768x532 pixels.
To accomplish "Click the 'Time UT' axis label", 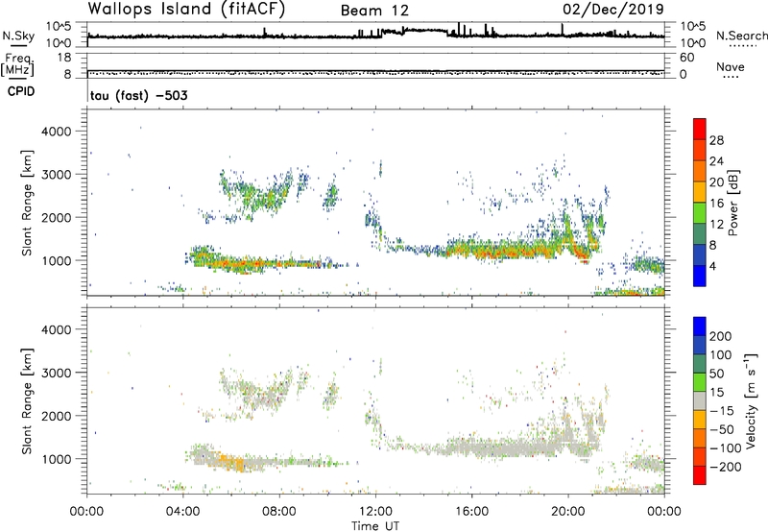I will click(x=375, y=526).
